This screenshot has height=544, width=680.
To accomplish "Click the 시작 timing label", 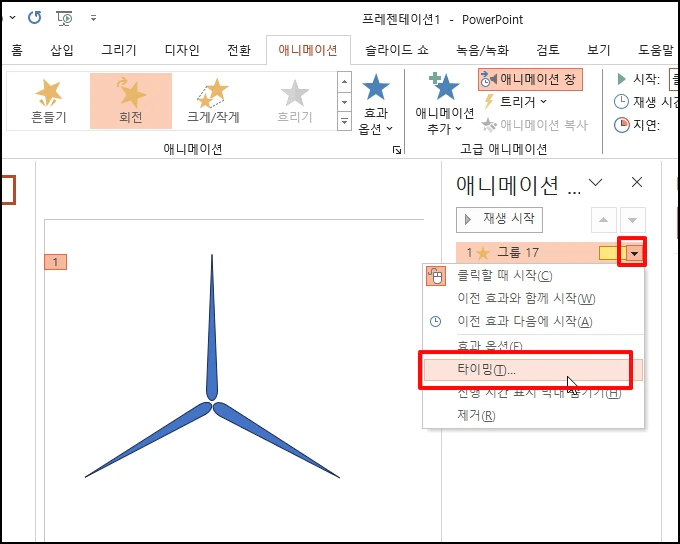I will [x=646, y=79].
